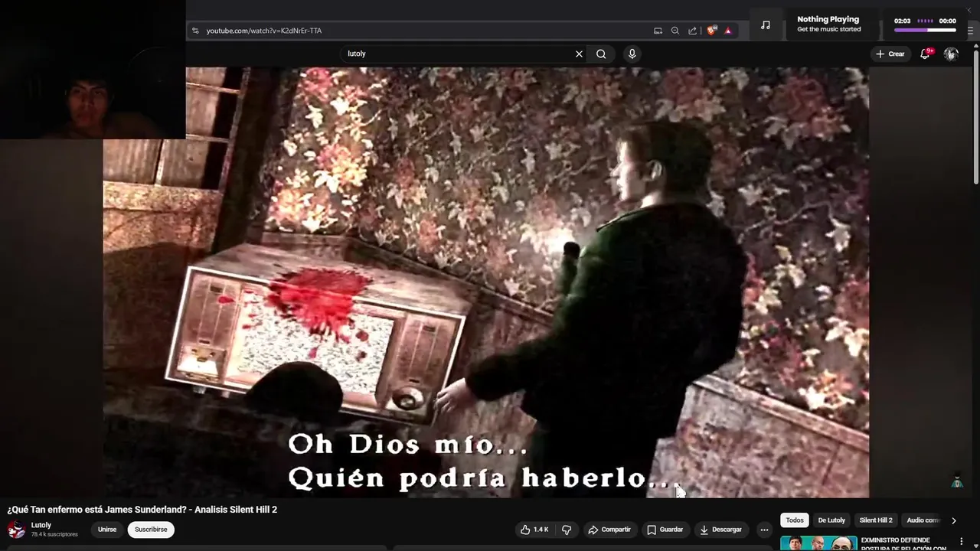Viewport: 980px width, 551px height.
Task: Clear the search text with the X
Action: click(579, 54)
